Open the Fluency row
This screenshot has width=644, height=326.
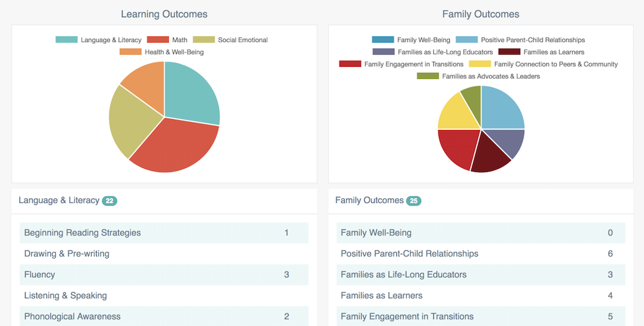[164, 274]
